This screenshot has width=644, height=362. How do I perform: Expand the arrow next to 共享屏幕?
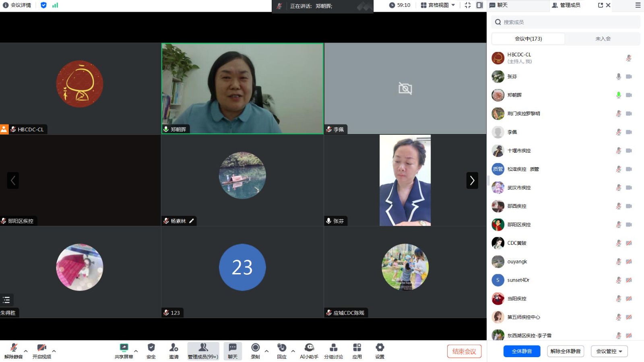[136, 351]
